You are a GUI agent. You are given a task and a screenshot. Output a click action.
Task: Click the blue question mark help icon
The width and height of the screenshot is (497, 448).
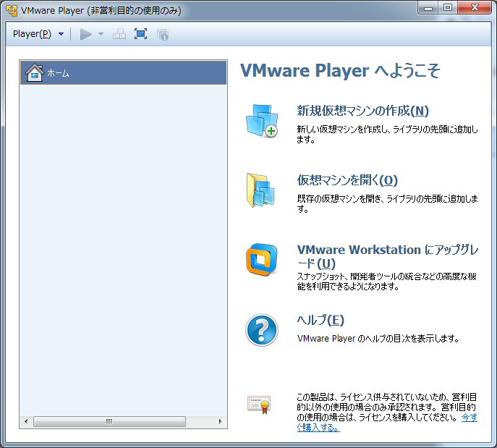click(x=262, y=330)
